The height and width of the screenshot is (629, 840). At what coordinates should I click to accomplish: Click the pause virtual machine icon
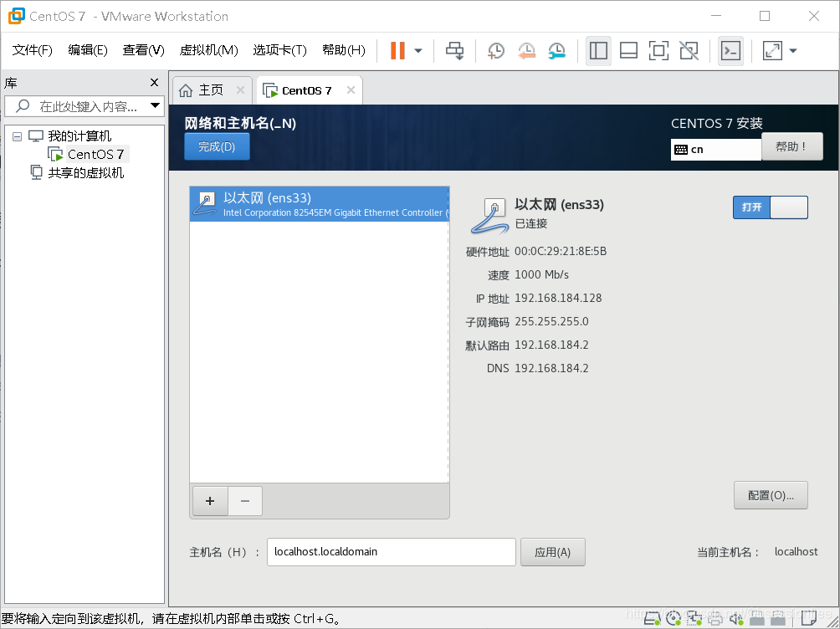[x=397, y=51]
